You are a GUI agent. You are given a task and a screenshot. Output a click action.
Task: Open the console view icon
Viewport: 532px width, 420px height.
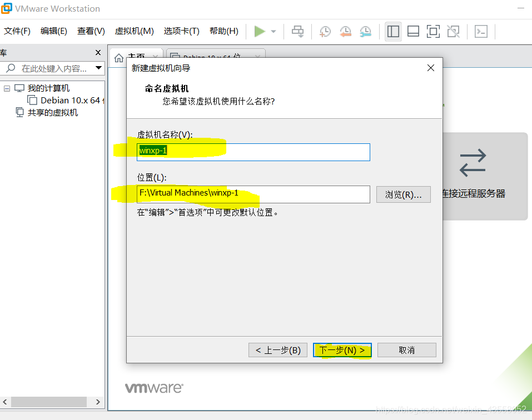[481, 32]
